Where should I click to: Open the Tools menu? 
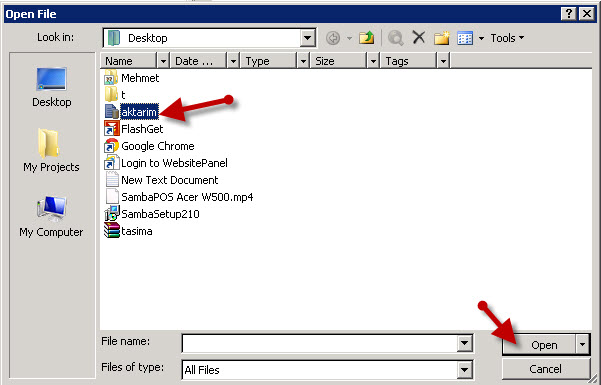[x=507, y=38]
